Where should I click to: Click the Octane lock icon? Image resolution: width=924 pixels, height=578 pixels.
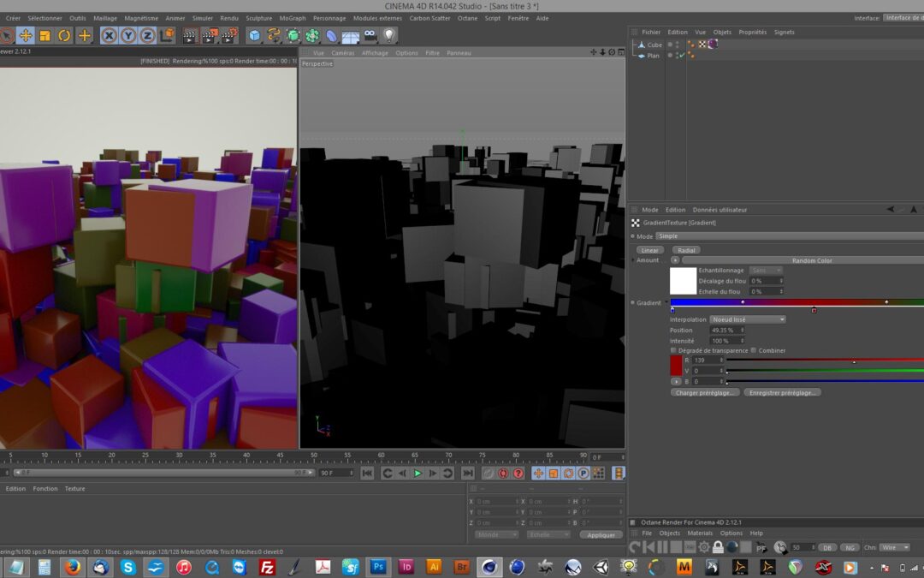(x=718, y=547)
